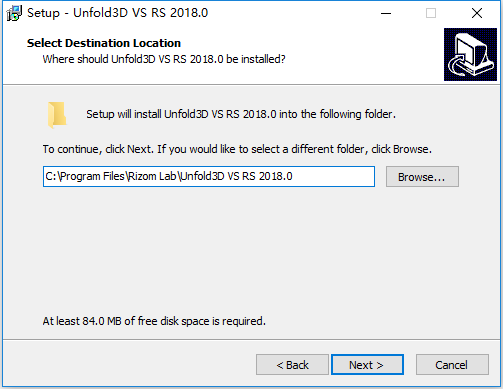Image resolution: width=503 pixels, height=389 pixels.
Task: Click the yellow folder icon
Action: point(57,115)
